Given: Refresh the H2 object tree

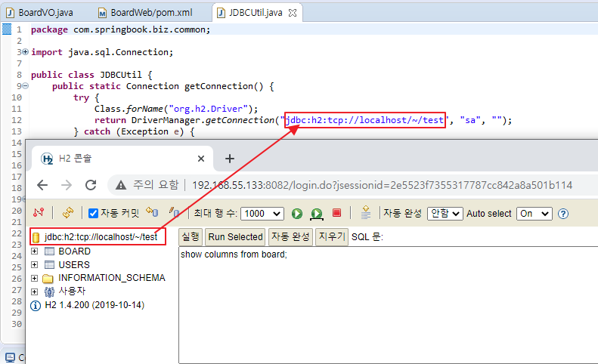Looking at the screenshot, I should [68, 212].
